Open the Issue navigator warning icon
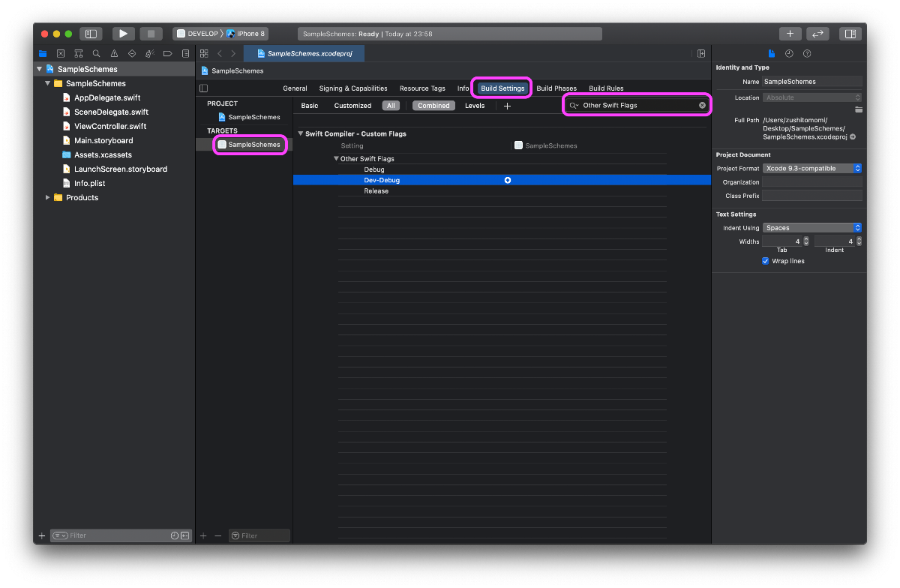 pyautogui.click(x=114, y=54)
